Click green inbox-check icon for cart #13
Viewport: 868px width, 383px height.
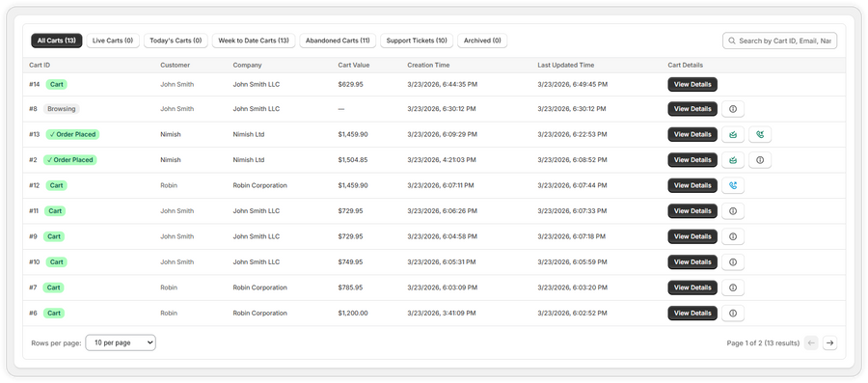(733, 134)
